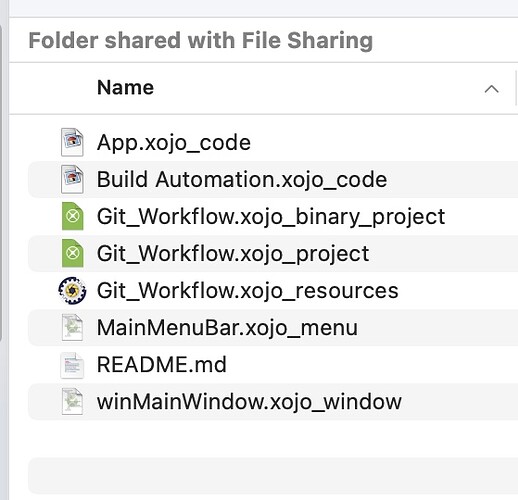
Task: Toggle sort order with the Name column chevron
Action: (x=491, y=89)
